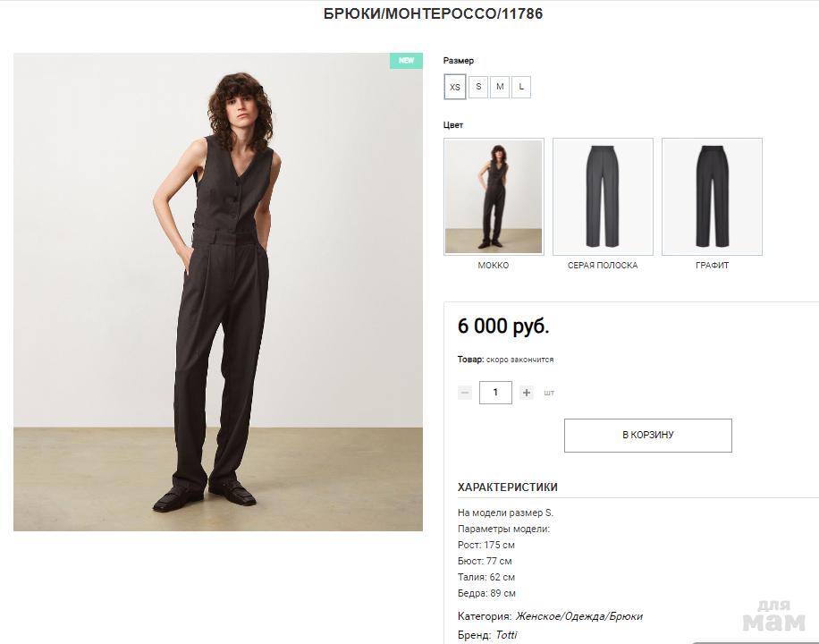Click the 6 000 руб. price
819x644 pixels.
pos(503,326)
